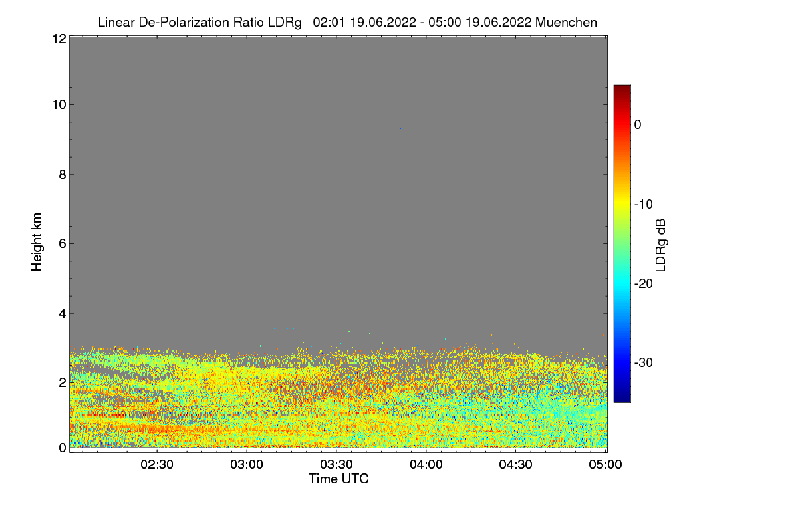The width and height of the screenshot is (798, 532).
Task: Click the '-10' colorbar tick label
Action: pyautogui.click(x=645, y=204)
